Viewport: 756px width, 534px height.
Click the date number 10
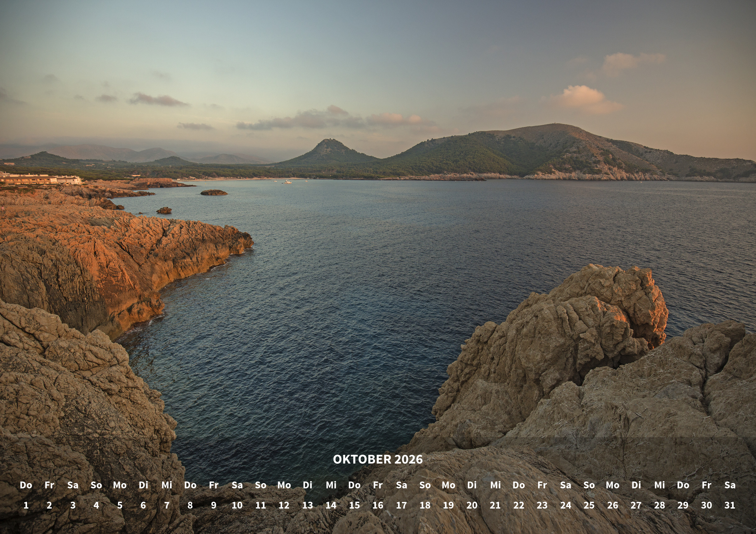(x=237, y=505)
